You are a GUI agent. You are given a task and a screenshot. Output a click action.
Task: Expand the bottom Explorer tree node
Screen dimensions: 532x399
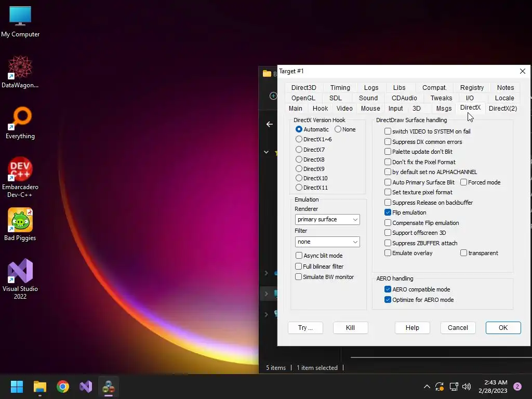[267, 314]
